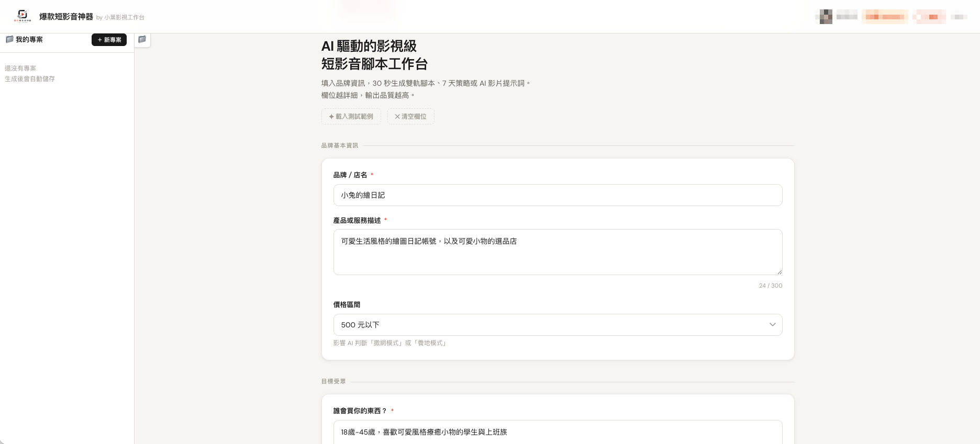This screenshot has width=980, height=444.
Task: Click the 誰會買你的東西 input field
Action: pyautogui.click(x=558, y=432)
